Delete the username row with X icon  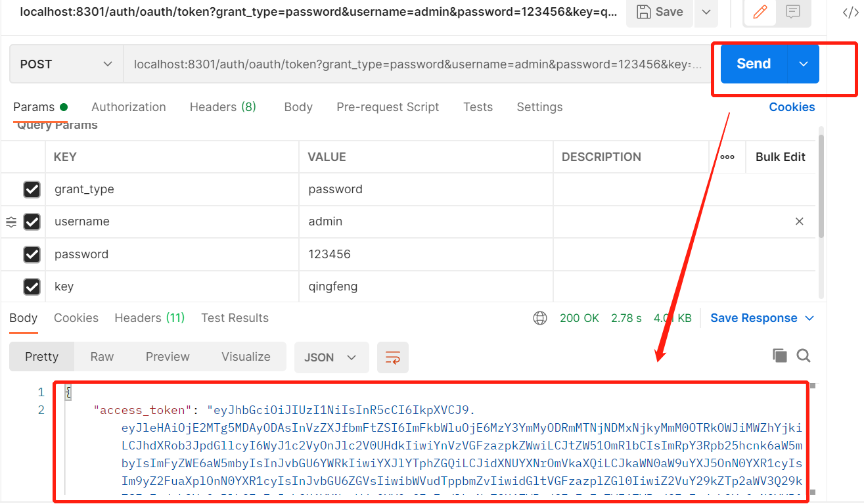coord(800,221)
